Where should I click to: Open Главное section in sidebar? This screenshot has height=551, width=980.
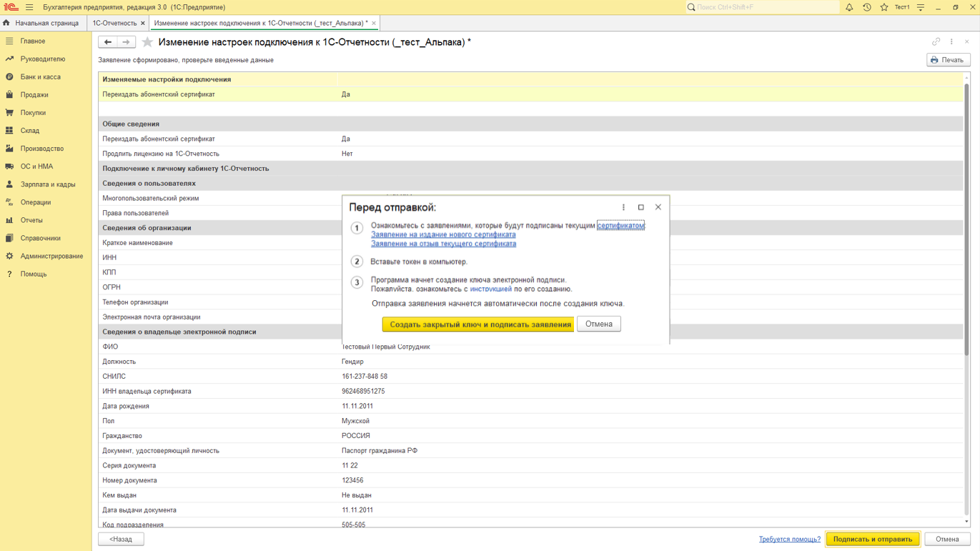[33, 41]
